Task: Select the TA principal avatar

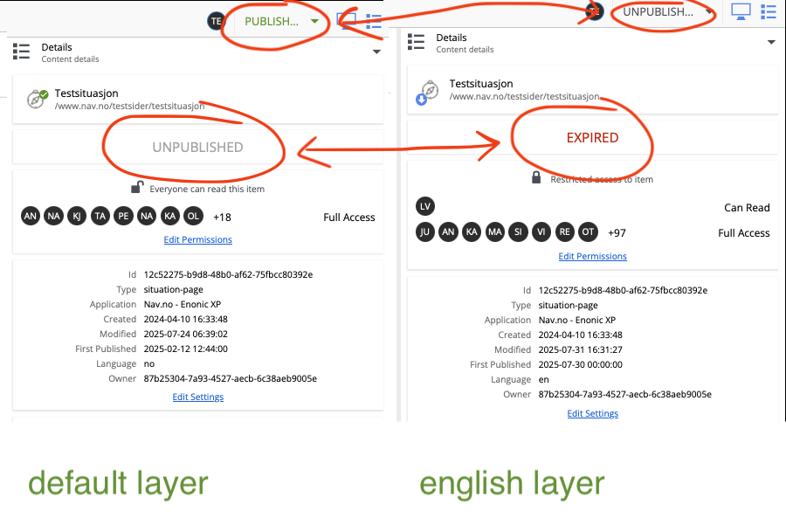Action: [x=100, y=216]
